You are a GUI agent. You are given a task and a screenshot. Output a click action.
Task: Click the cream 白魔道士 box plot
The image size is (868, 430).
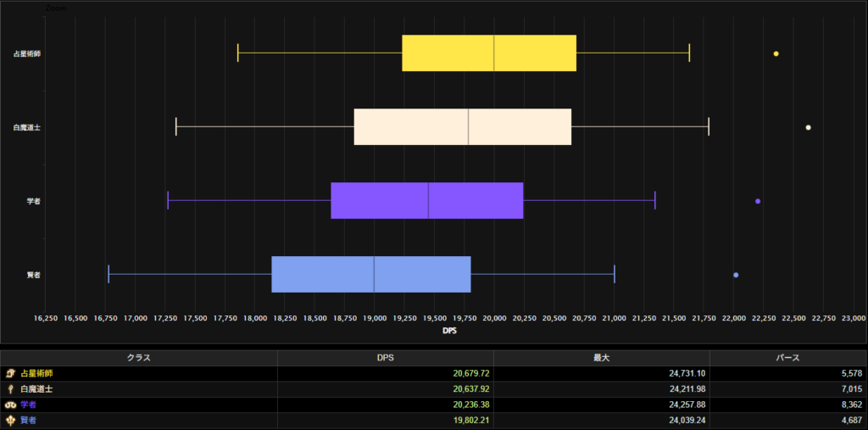(462, 127)
